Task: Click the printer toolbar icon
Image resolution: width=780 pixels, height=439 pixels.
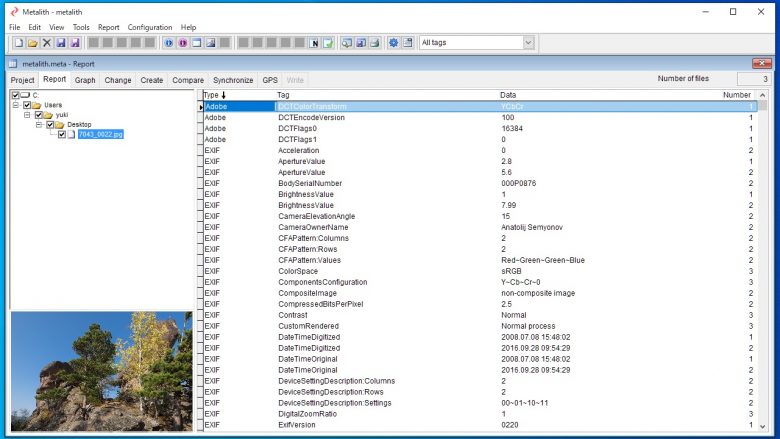Action: click(x=375, y=43)
